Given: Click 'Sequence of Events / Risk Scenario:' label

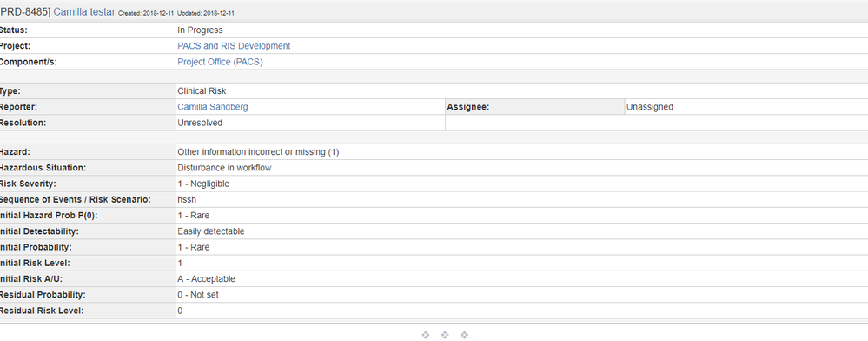Looking at the screenshot, I should 76,199.
